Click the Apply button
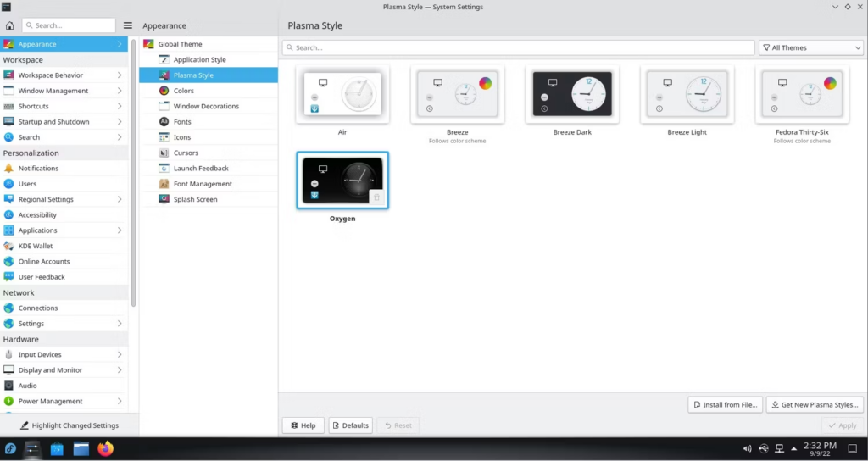The image size is (868, 461). 843,425
